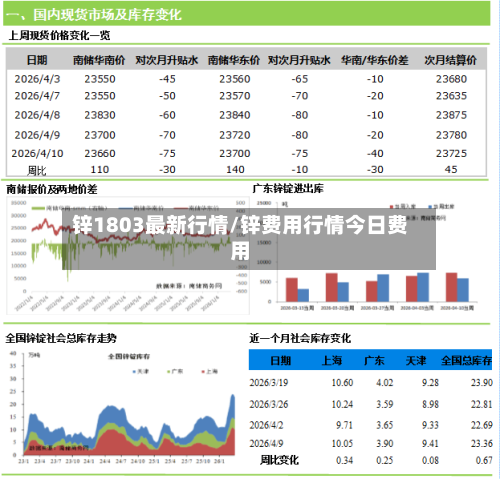Select the inventory date 2026/4/2
This screenshot has width=500, height=479.
[x=266, y=425]
